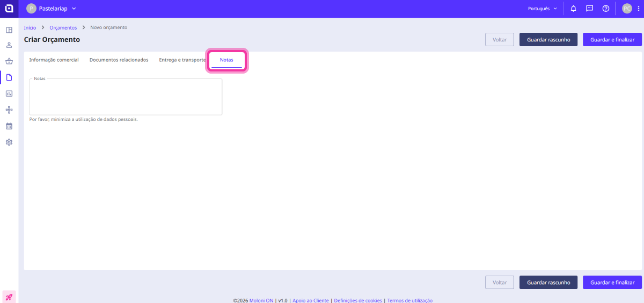Open the reports chart sidebar icon
The width and height of the screenshot is (644, 303).
[9, 93]
